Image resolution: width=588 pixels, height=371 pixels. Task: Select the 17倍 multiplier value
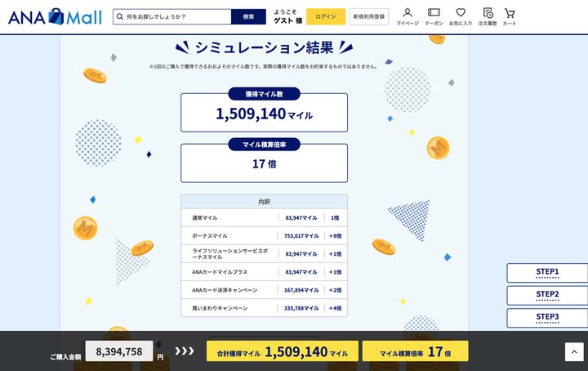pos(264,164)
